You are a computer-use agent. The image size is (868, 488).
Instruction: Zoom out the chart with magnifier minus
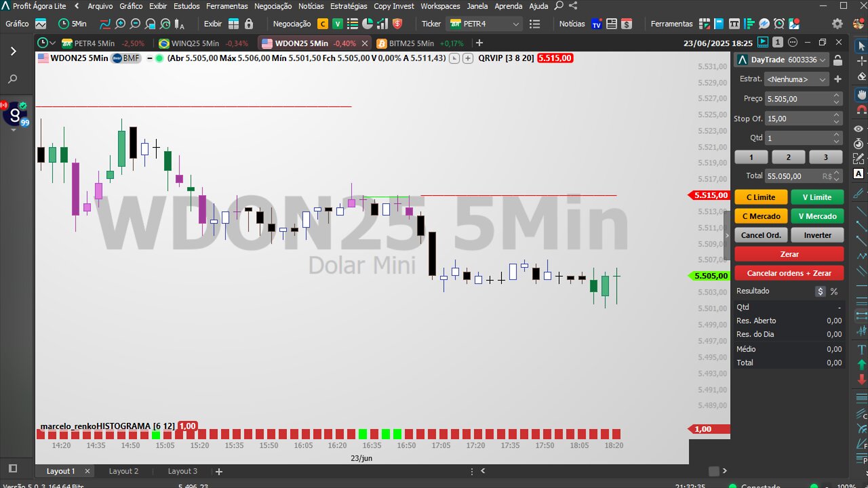[x=135, y=24]
